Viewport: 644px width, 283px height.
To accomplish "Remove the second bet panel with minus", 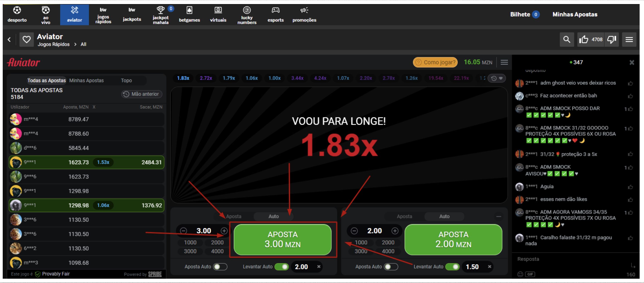I will (499, 216).
